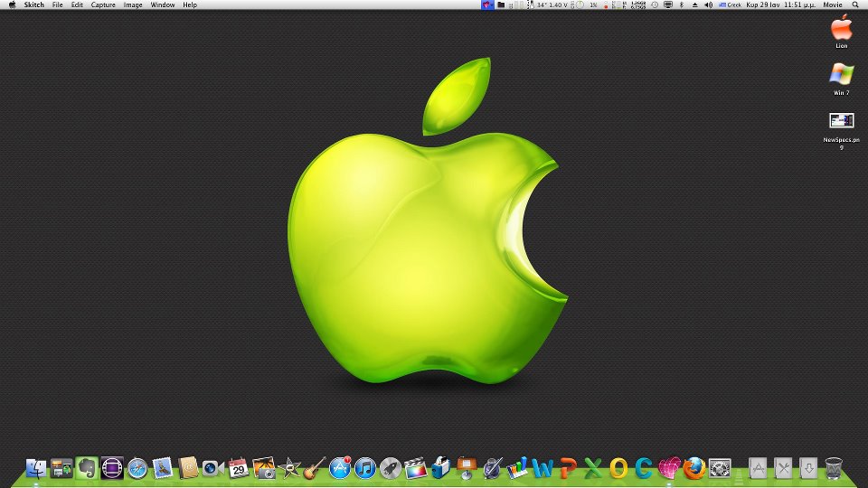Open the Help menu
The width and height of the screenshot is (868, 488).
[x=190, y=5]
